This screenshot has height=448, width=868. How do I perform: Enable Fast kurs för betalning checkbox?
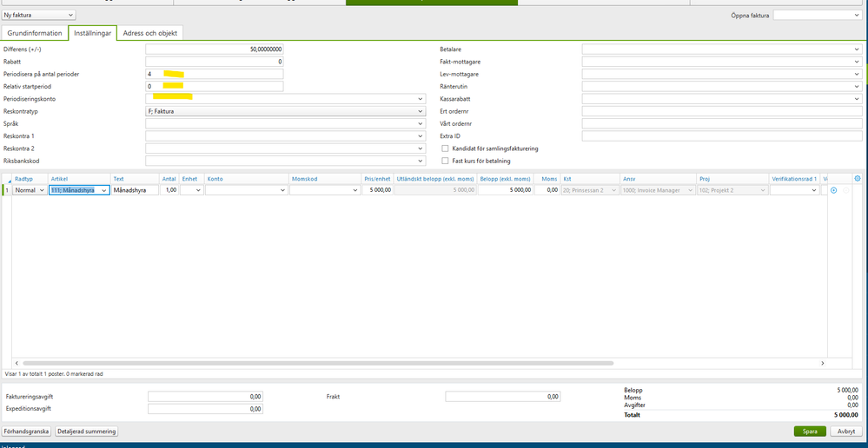click(445, 161)
